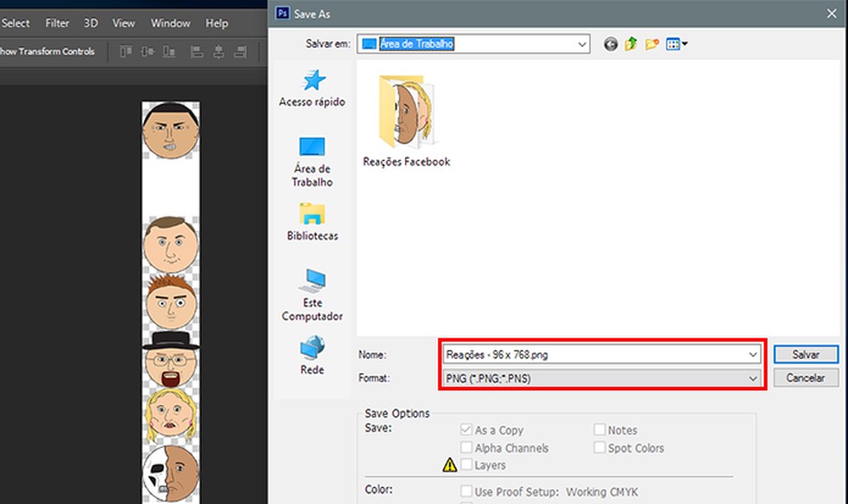Select the Reações Facebook folder
The image size is (848, 504).
point(407,122)
